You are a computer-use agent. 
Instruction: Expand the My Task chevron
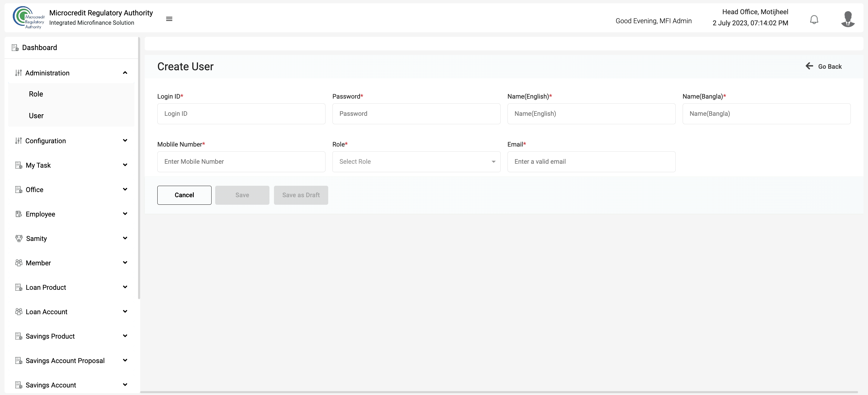(x=125, y=165)
